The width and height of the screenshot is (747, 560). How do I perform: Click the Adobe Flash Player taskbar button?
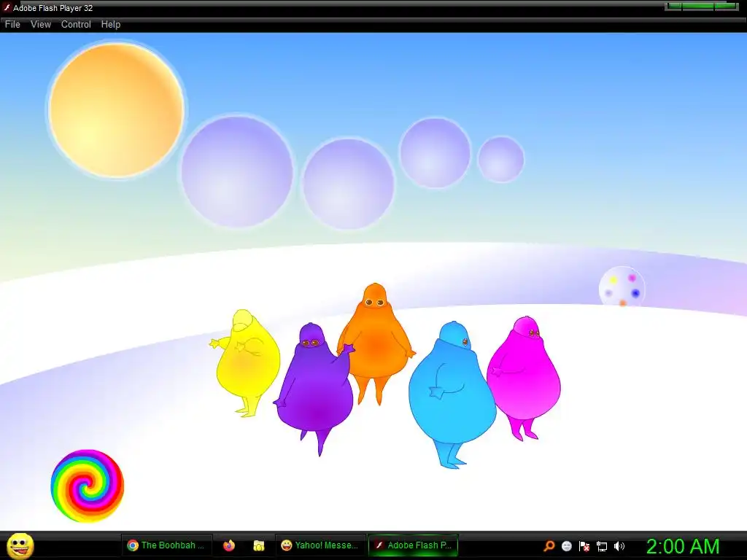[x=413, y=545]
